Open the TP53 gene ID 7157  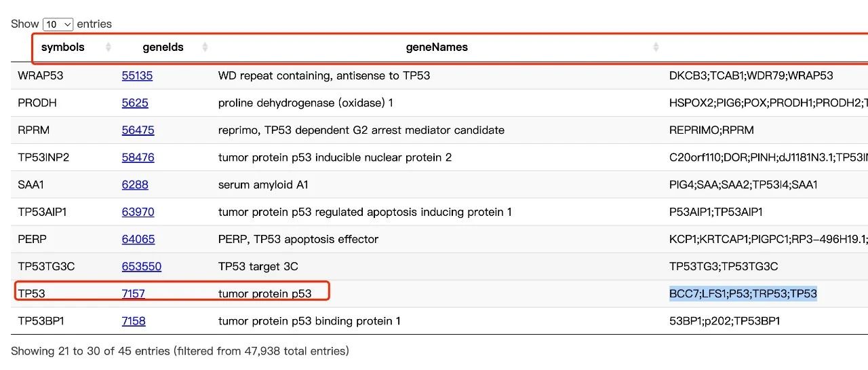[134, 293]
